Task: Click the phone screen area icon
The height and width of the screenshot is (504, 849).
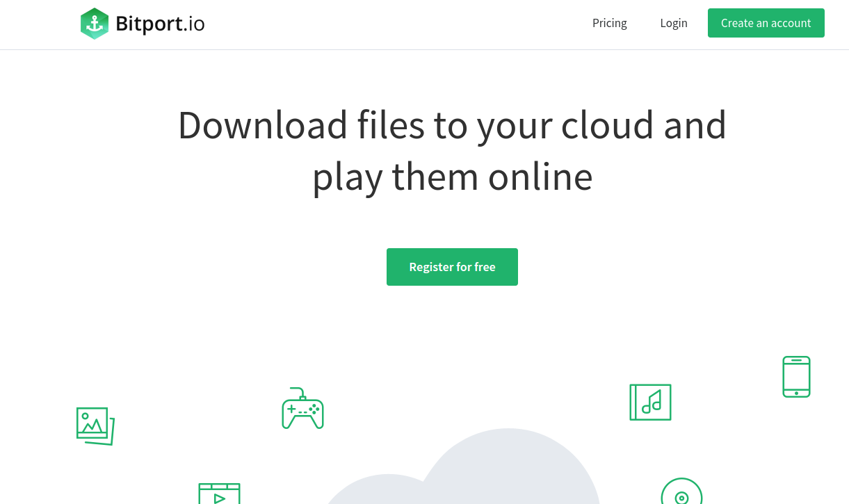Action: pos(796,375)
